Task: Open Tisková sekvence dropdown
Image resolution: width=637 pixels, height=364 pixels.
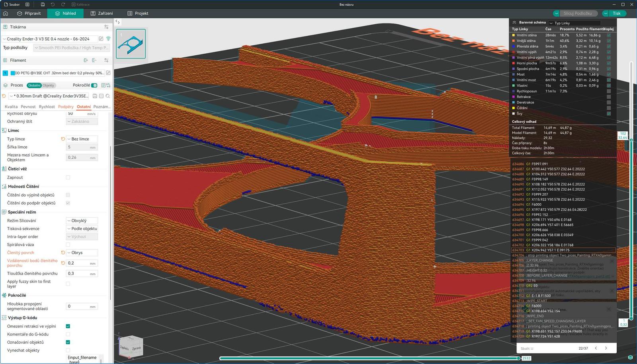Action: click(x=82, y=228)
